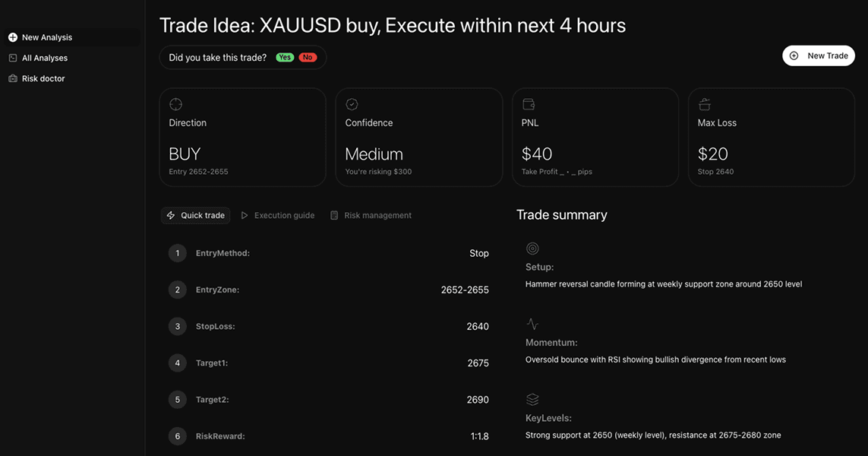The width and height of the screenshot is (868, 456).
Task: Click the Max Loss card icon
Action: pos(705,104)
